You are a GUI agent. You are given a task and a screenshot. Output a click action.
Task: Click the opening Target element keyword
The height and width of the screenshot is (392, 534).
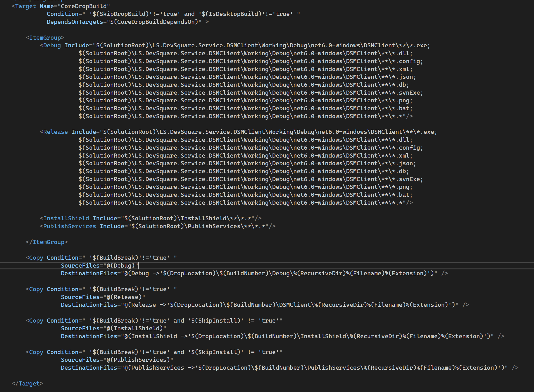pos(25,6)
